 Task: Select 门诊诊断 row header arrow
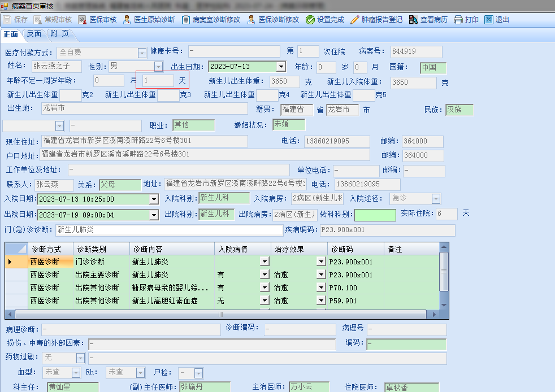(x=16, y=262)
